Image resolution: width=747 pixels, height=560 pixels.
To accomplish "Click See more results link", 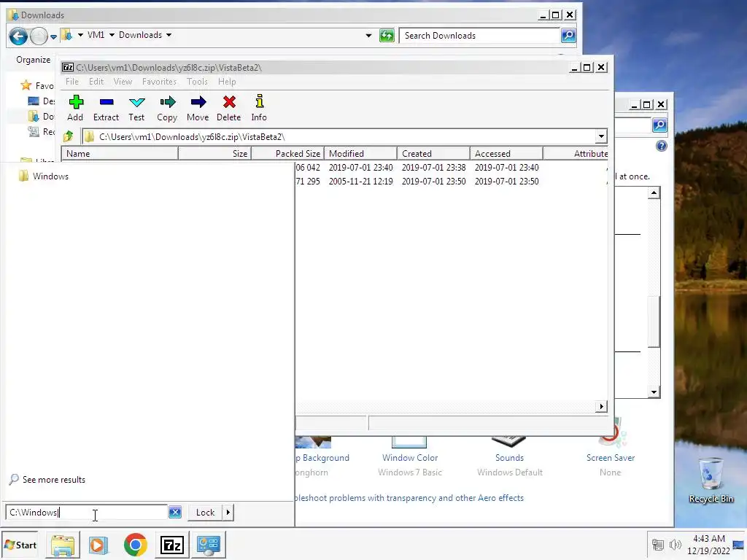I will (54, 480).
